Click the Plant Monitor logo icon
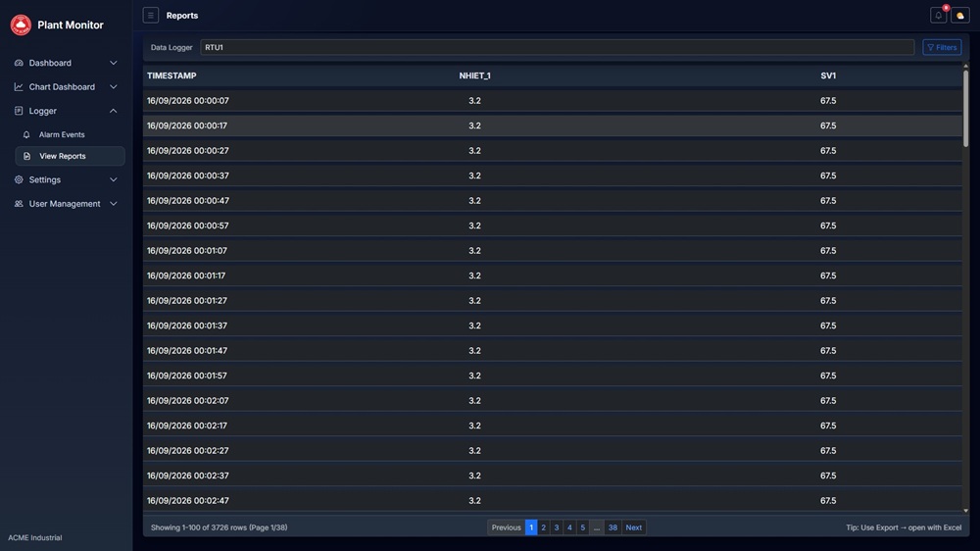 point(21,25)
